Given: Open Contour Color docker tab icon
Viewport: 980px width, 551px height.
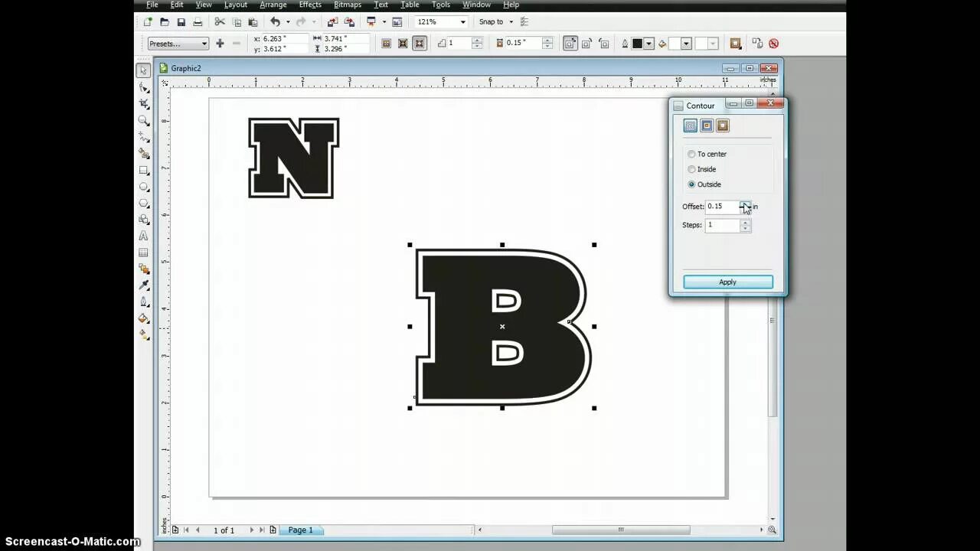Looking at the screenshot, I should pyautogui.click(x=707, y=126).
